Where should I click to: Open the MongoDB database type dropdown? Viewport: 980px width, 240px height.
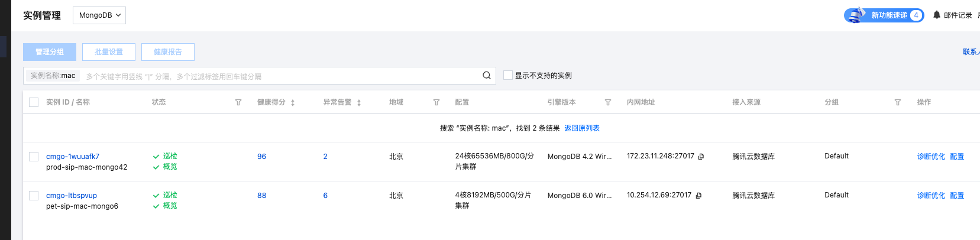(x=99, y=15)
